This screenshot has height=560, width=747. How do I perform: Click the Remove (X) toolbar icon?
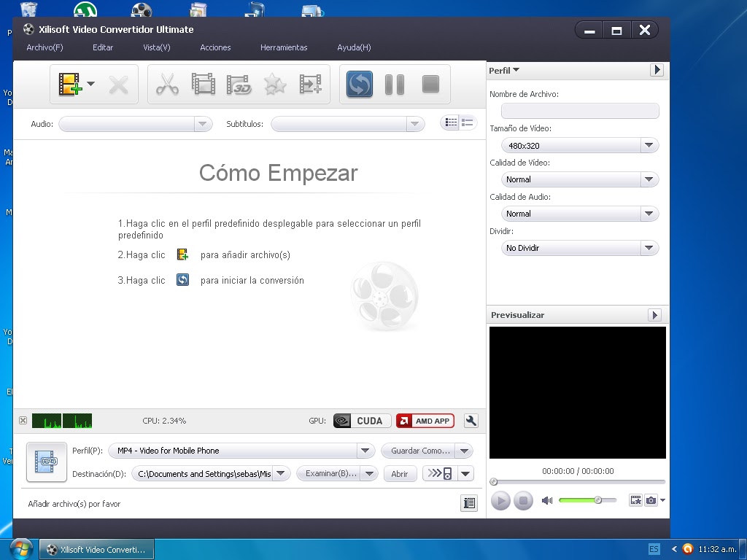pos(118,85)
